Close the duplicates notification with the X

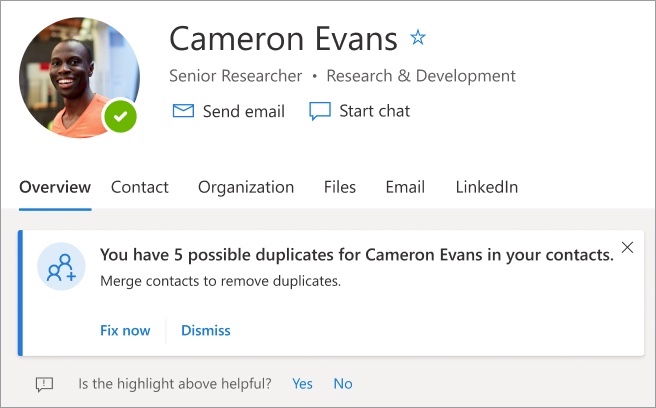point(627,248)
